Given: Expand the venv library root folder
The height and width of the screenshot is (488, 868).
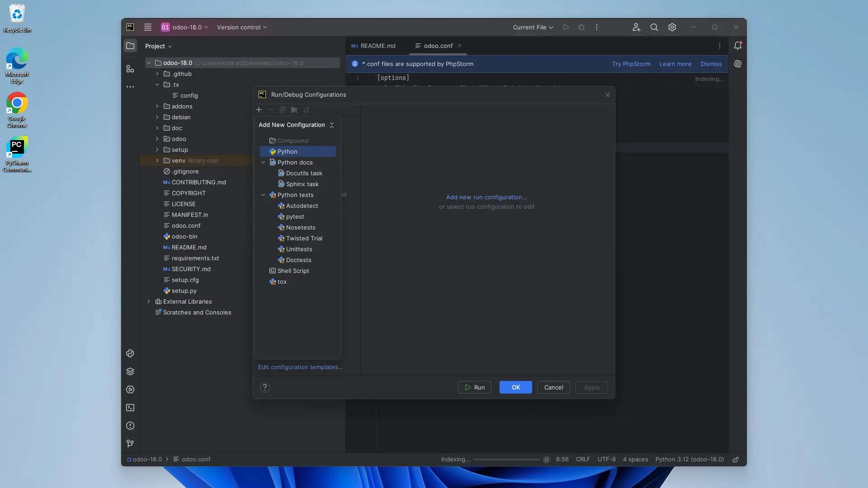Looking at the screenshot, I should (x=157, y=160).
